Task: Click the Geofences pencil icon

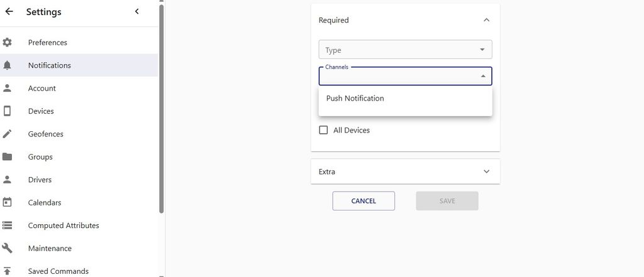Action: pos(8,134)
